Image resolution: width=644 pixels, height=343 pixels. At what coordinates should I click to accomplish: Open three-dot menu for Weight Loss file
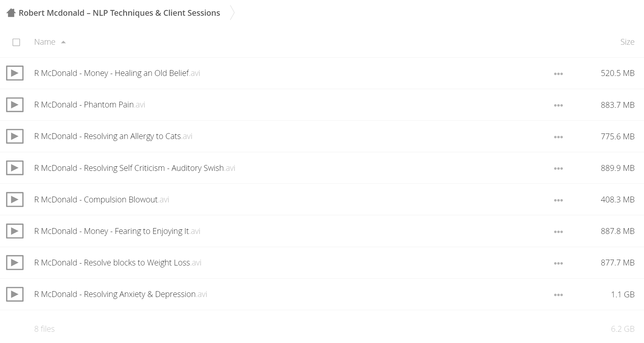click(558, 263)
